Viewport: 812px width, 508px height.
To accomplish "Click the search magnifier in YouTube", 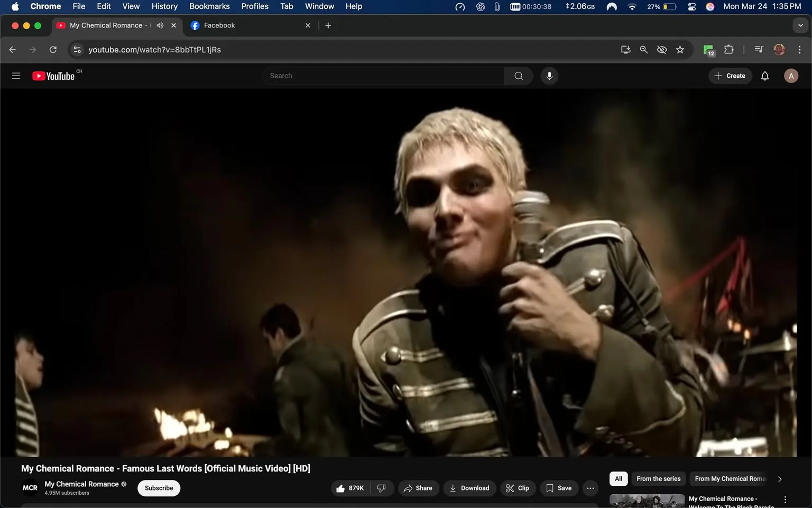I will click(518, 76).
